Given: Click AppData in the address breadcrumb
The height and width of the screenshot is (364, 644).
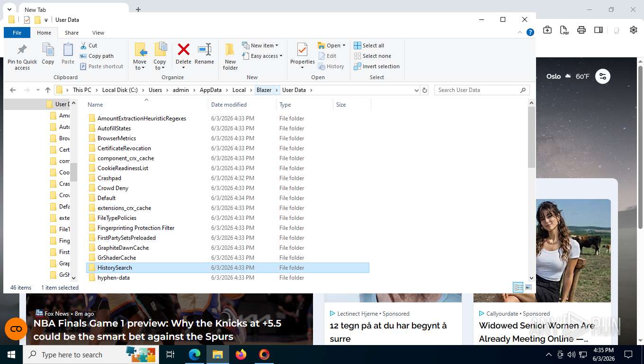Looking at the screenshot, I should [x=210, y=90].
